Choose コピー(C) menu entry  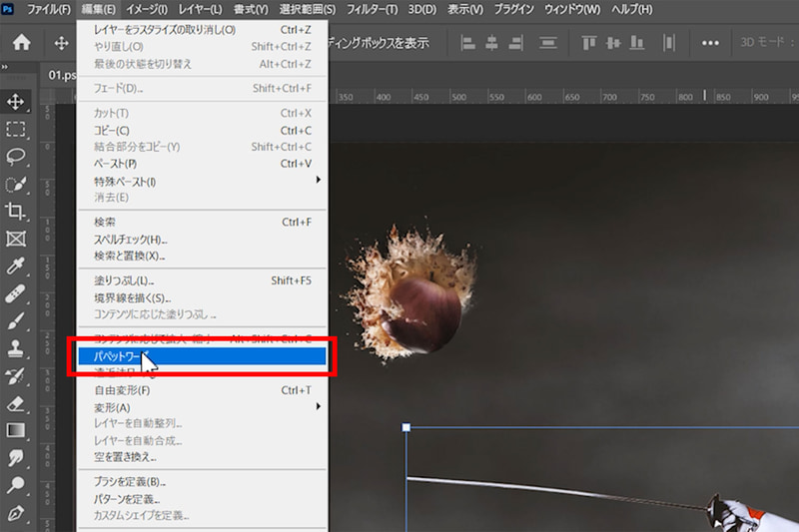[x=202, y=131]
